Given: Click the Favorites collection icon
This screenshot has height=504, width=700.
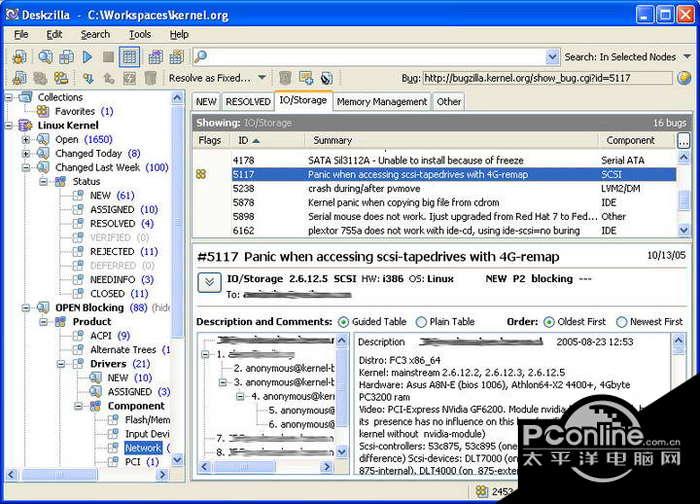Looking at the screenshot, I should [x=43, y=111].
